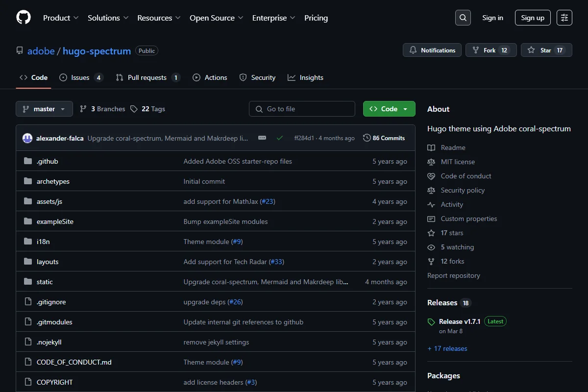The width and height of the screenshot is (588, 392).
Task: Focus the Go to file search field
Action: 302,109
